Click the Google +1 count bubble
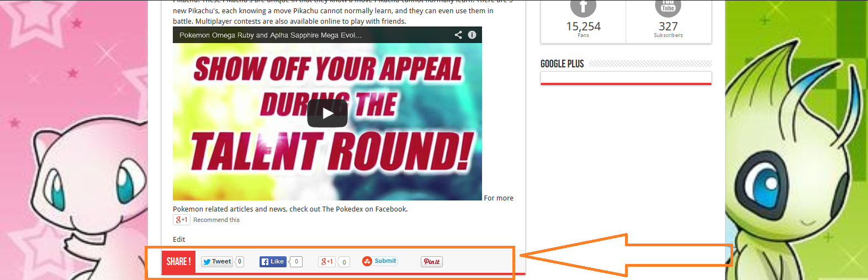This screenshot has height=280, width=868. [x=344, y=262]
